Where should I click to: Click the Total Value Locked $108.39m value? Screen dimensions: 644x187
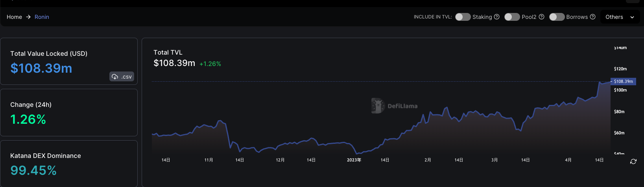[41, 68]
